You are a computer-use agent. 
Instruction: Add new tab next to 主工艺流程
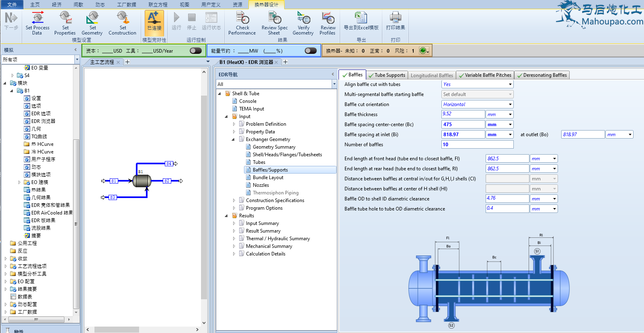coord(127,62)
